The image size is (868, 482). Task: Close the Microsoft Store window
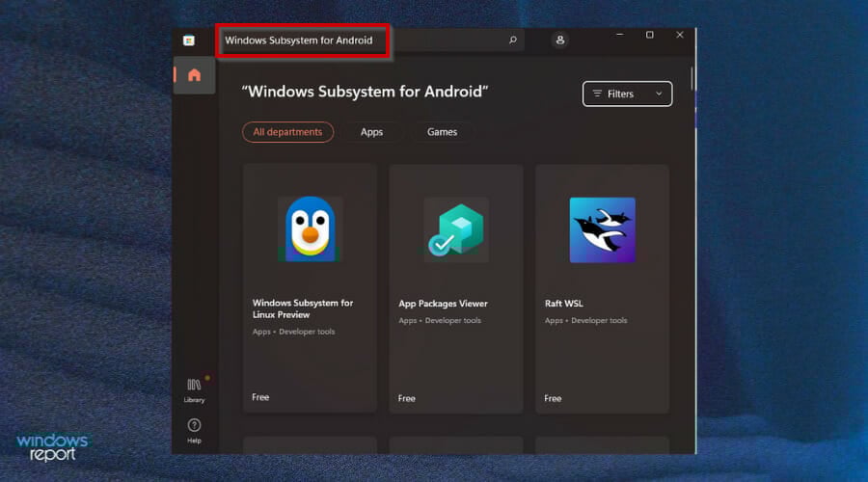680,35
